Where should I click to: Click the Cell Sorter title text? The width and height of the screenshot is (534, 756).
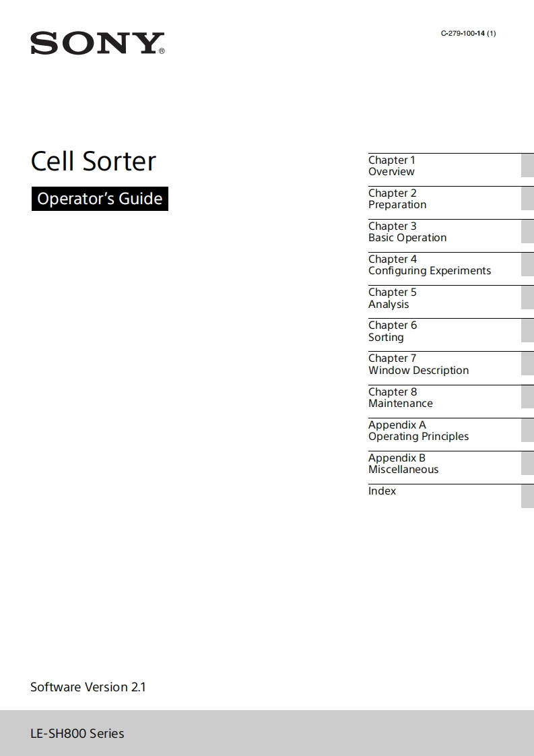coord(94,161)
